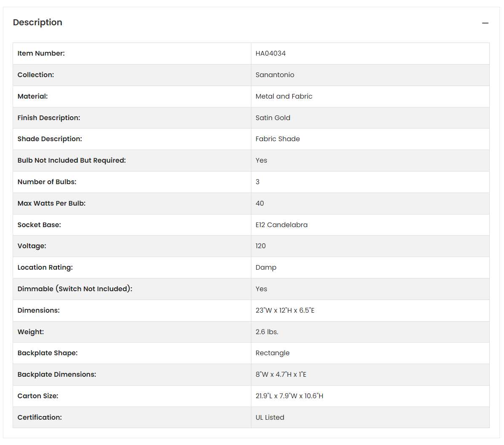504x445 pixels.
Task: Click the Rectangle backplate shape value
Action: pyautogui.click(x=272, y=353)
